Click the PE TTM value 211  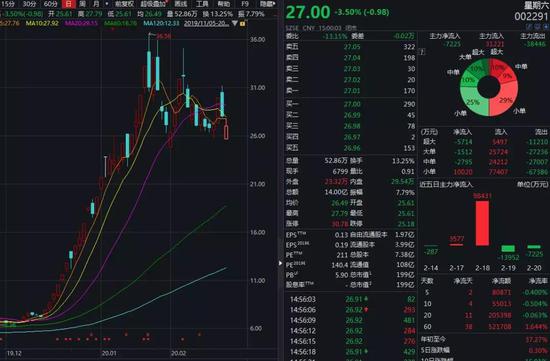coord(342,255)
